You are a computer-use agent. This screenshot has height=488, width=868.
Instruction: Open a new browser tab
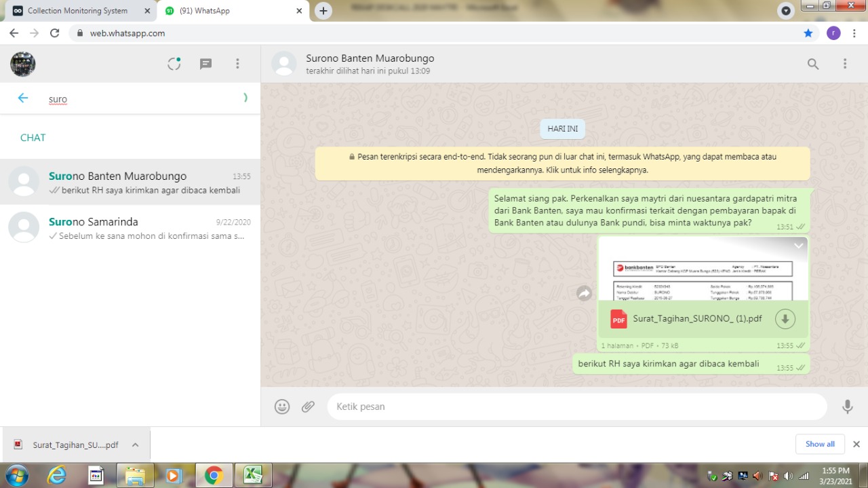(x=323, y=11)
